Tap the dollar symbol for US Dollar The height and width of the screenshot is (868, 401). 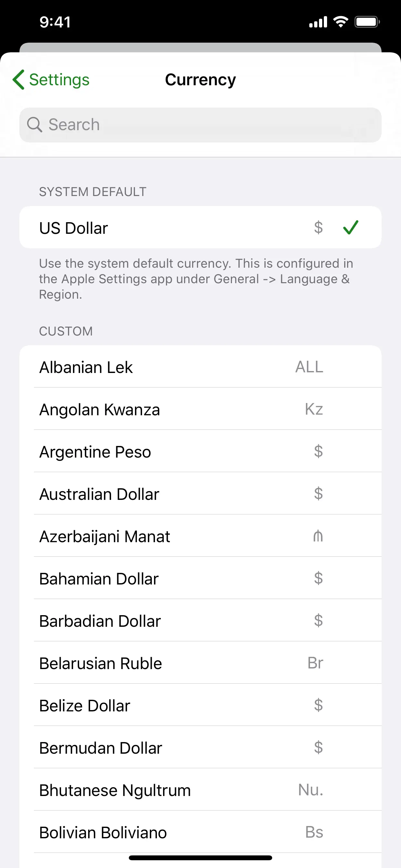(x=318, y=227)
